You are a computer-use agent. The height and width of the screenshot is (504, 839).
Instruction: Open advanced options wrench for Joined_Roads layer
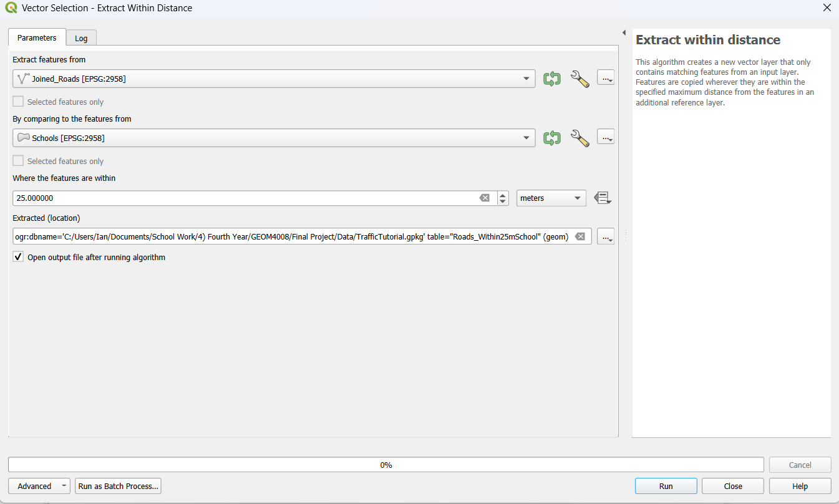click(580, 79)
